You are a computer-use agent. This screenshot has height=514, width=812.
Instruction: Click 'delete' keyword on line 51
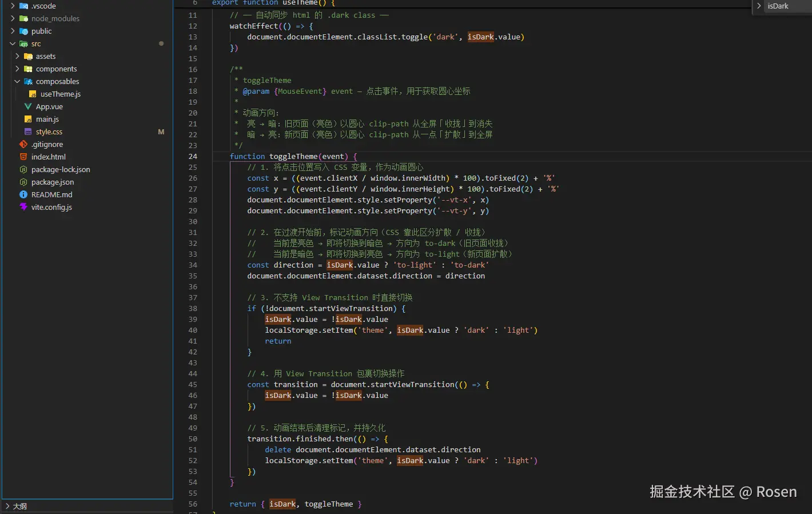click(x=278, y=449)
